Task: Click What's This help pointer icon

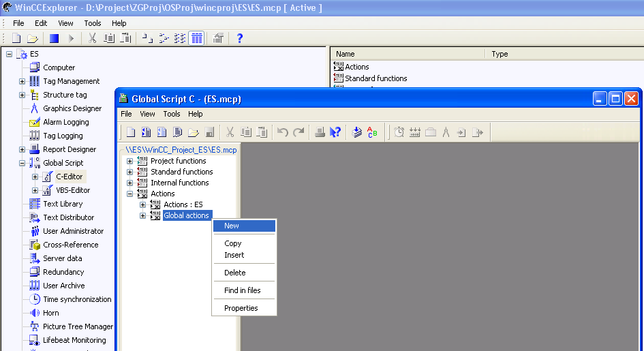Action: pyautogui.click(x=335, y=132)
